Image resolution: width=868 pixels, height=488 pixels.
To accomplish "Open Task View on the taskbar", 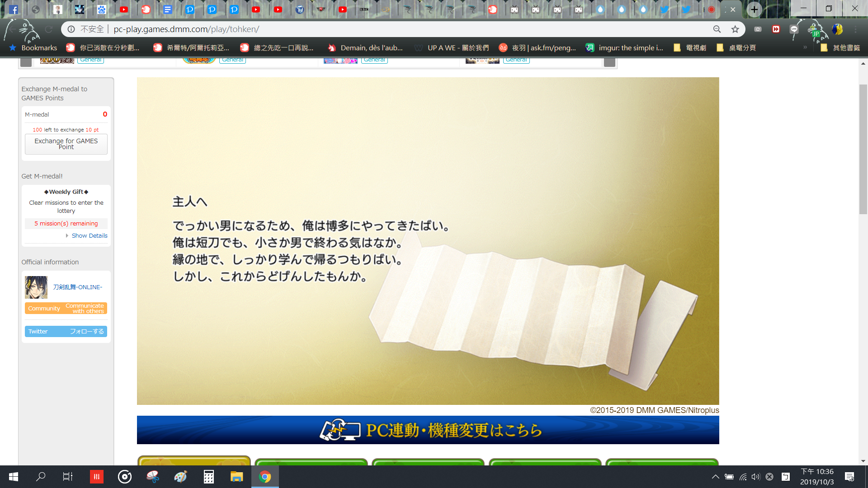I will tap(68, 477).
